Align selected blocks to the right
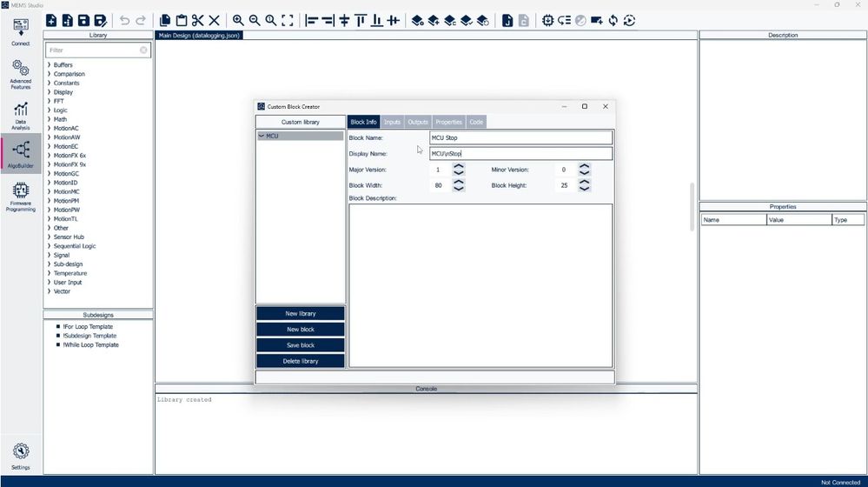The height and width of the screenshot is (487, 868). [x=328, y=21]
